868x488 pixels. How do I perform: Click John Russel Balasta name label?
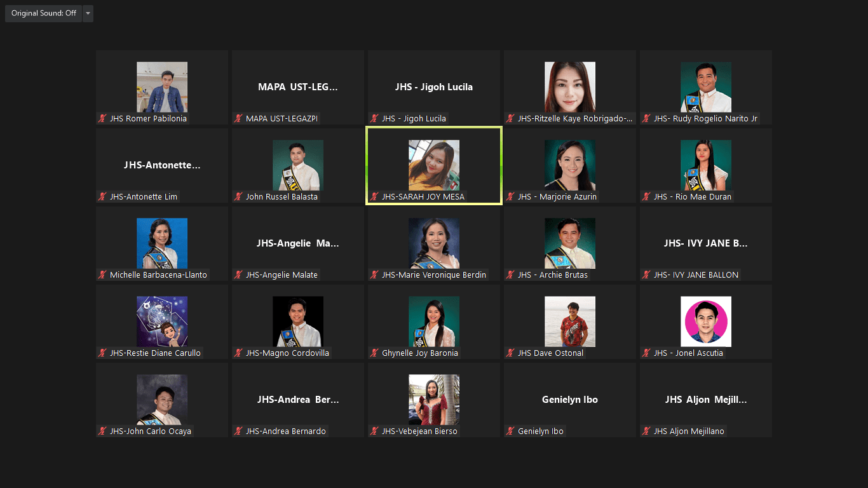point(281,197)
